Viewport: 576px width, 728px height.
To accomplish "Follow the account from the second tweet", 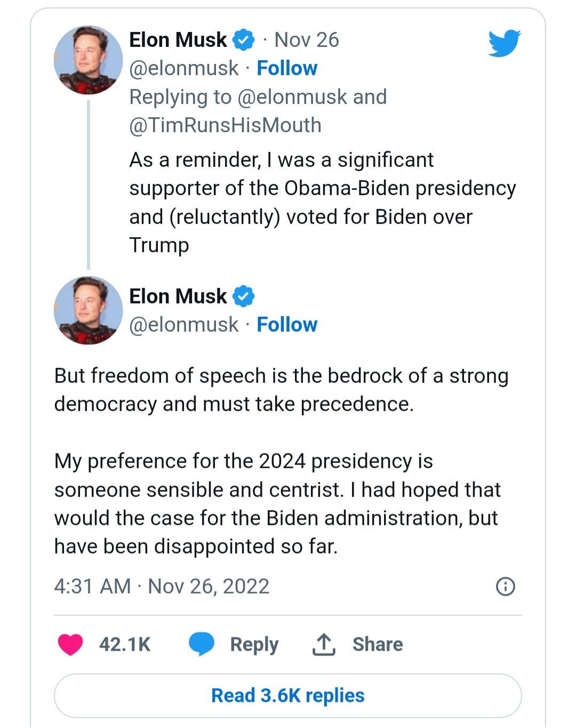I will pos(287,325).
